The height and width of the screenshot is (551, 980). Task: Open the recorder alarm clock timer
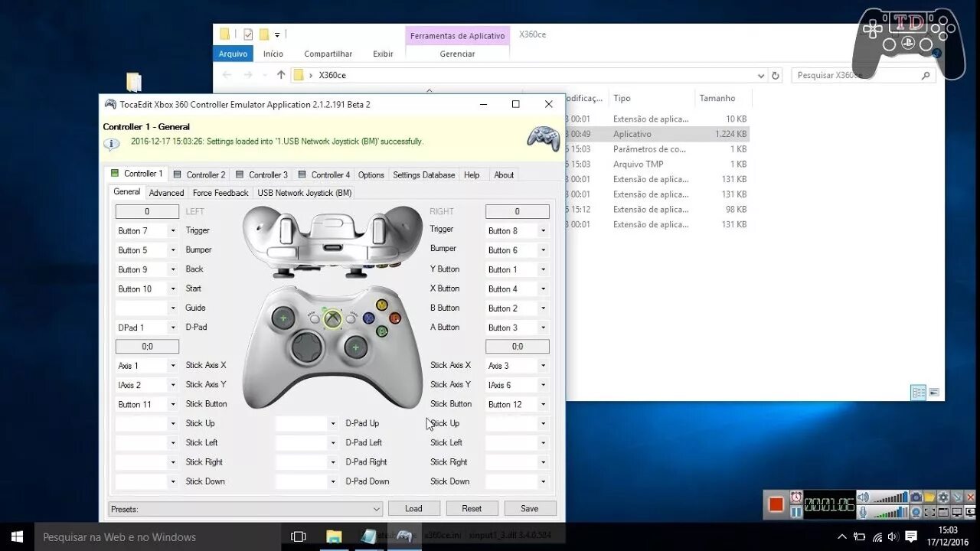pyautogui.click(x=796, y=497)
